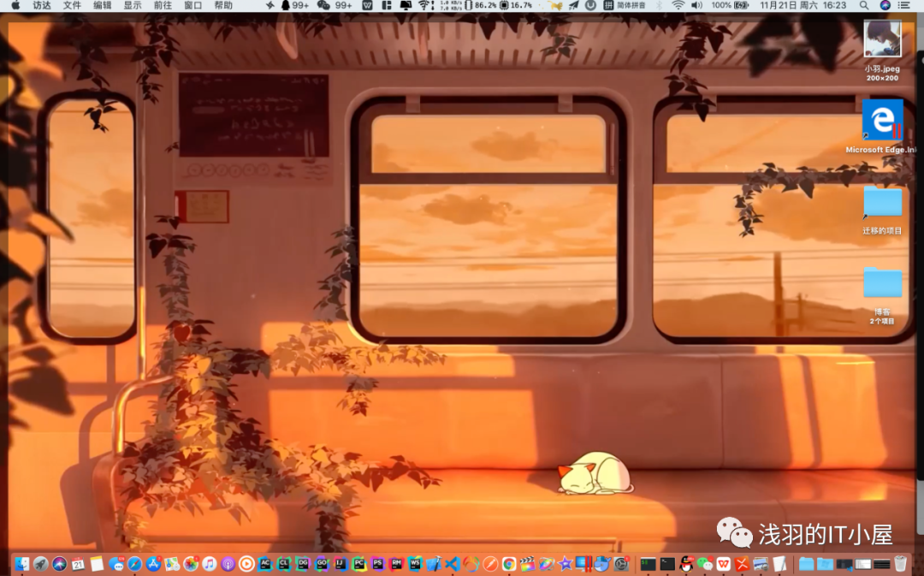
Task: Open Finder from the Dock
Action: point(21,564)
